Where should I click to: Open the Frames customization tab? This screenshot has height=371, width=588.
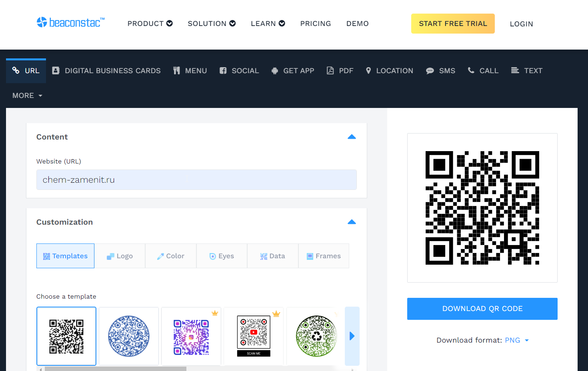(x=324, y=256)
